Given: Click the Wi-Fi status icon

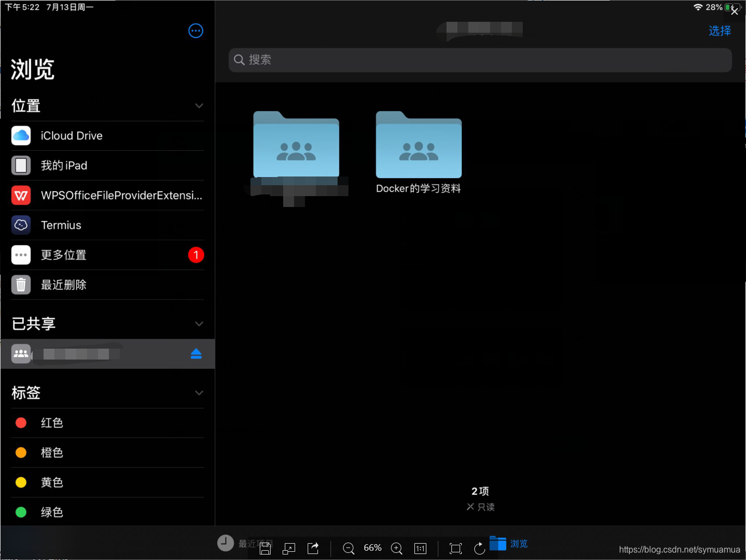Looking at the screenshot, I should click(698, 7).
